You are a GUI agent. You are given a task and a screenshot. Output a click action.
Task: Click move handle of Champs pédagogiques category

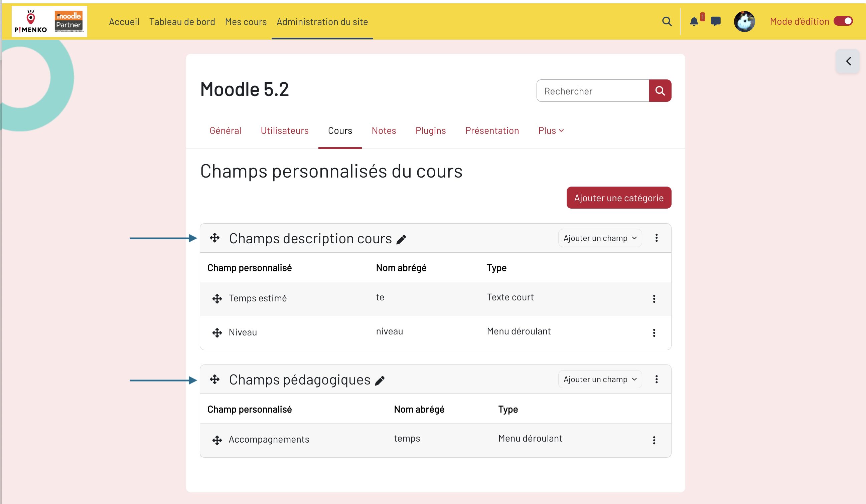pos(215,380)
